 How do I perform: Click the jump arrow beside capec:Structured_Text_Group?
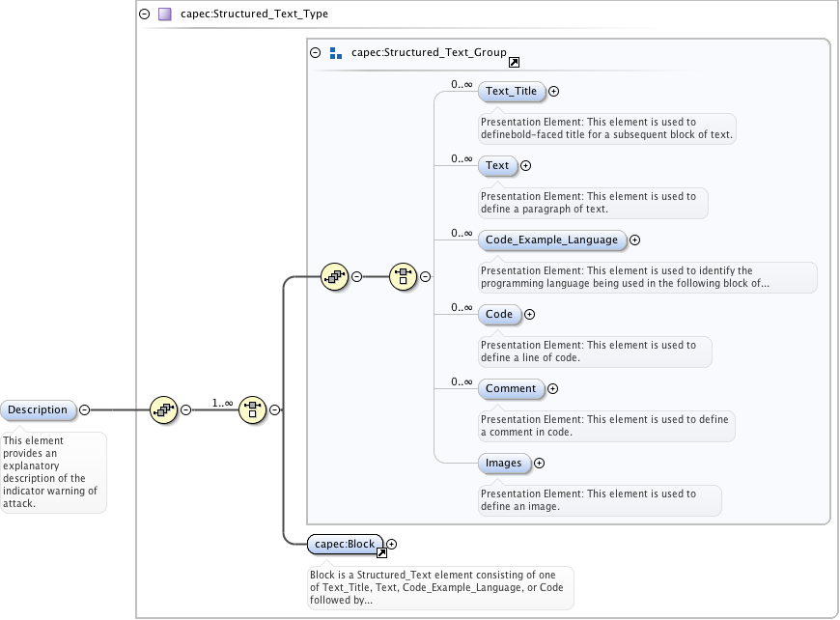click(x=514, y=63)
